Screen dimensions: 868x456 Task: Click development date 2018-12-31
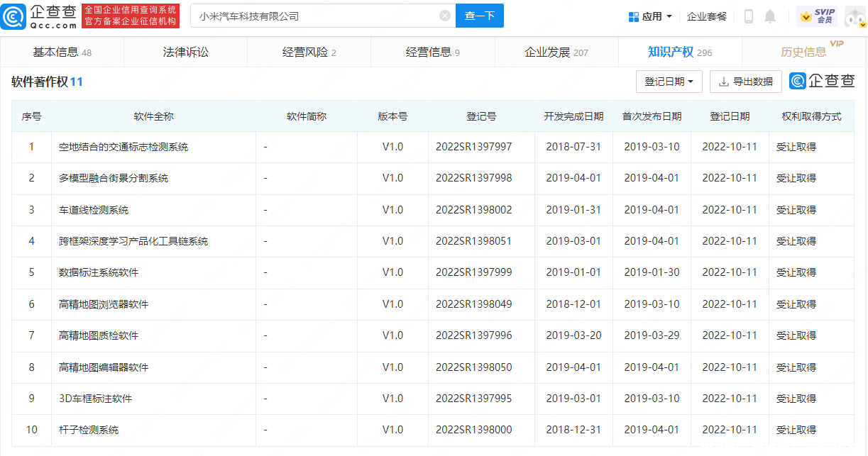click(x=573, y=430)
